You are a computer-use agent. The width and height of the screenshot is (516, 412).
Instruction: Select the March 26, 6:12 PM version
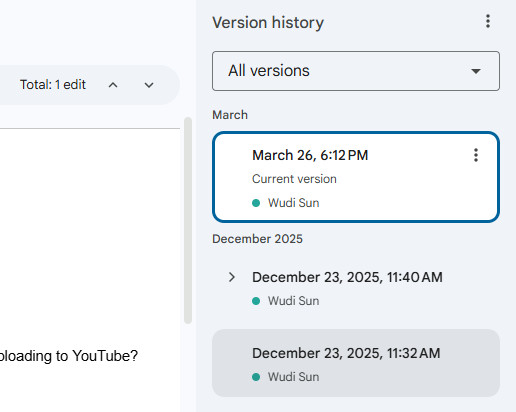[356, 177]
